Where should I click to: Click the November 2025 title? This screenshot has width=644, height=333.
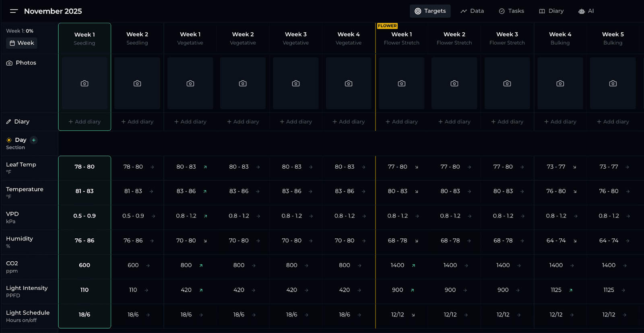click(x=53, y=11)
